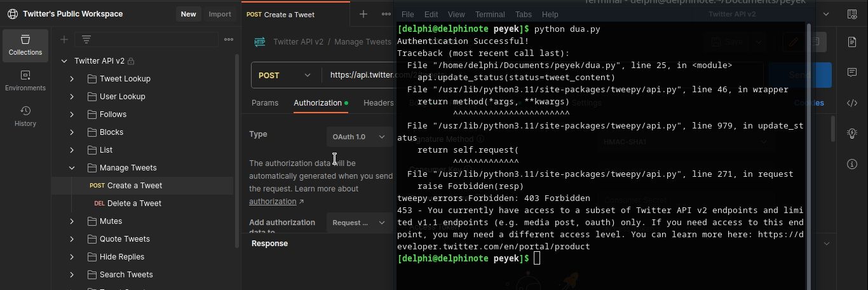Expand the Tweet Lookup folder chevron

[72, 79]
